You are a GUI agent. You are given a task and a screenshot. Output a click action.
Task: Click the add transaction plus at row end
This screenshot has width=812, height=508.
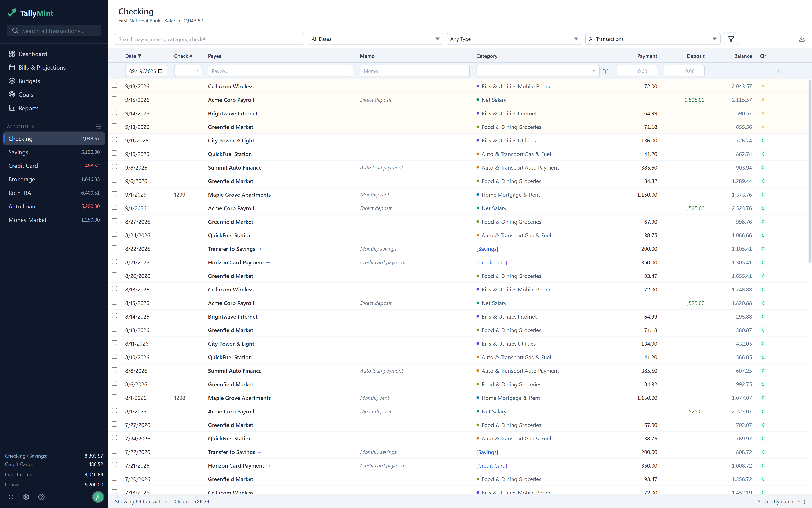pyautogui.click(x=778, y=71)
